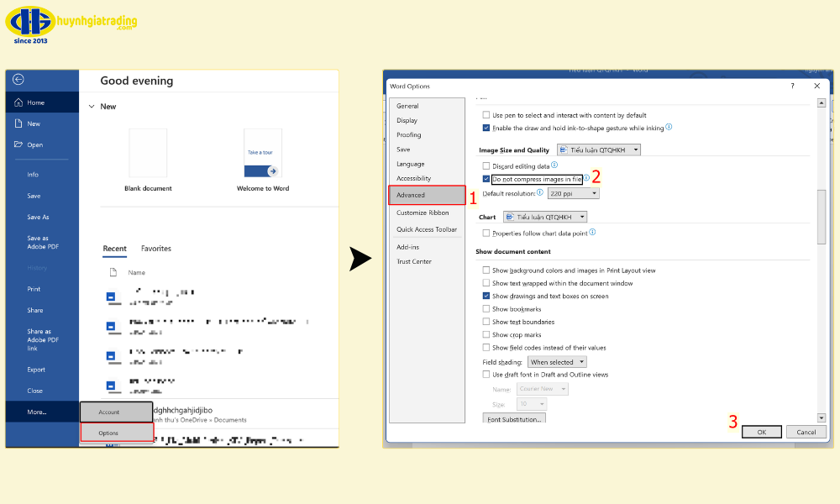Image resolution: width=840 pixels, height=504 pixels.
Task: Collapse the New section chevron
Action: (x=92, y=107)
